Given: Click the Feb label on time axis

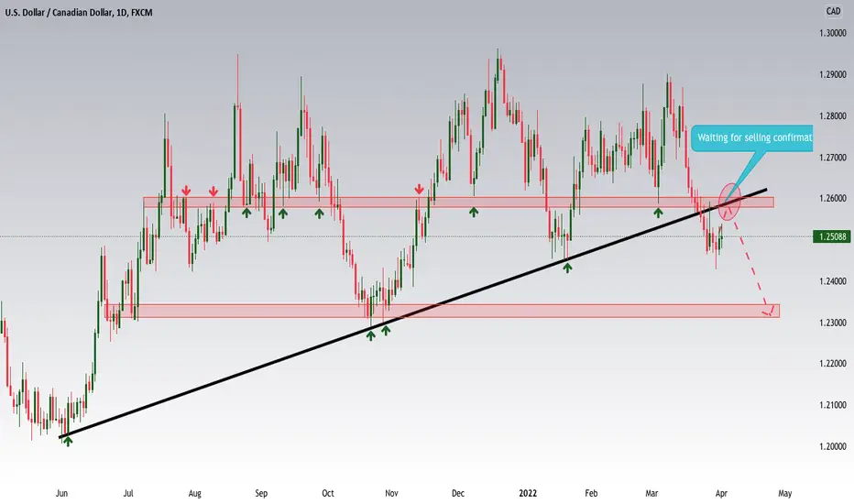Looking at the screenshot, I should (x=591, y=493).
